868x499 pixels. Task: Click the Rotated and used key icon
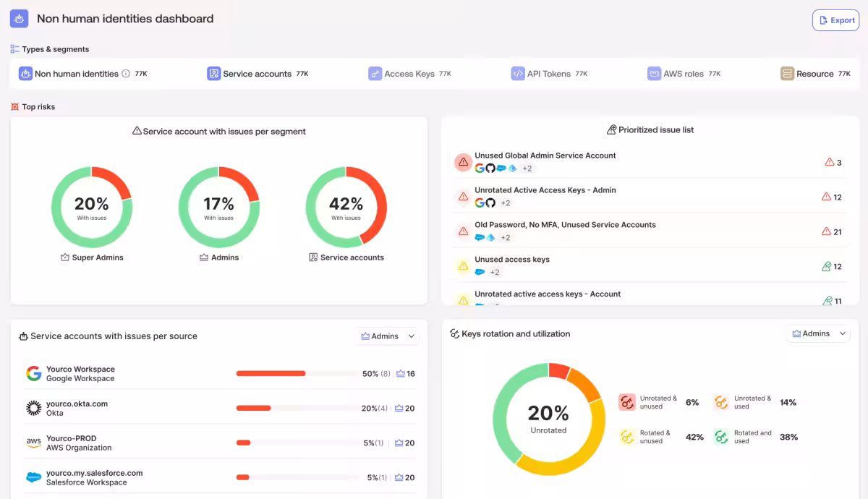pos(720,437)
